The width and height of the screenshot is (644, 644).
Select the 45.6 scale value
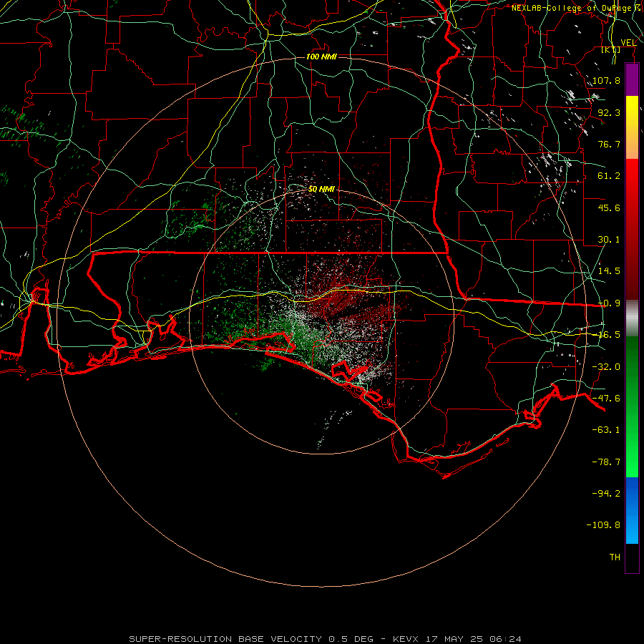609,208
